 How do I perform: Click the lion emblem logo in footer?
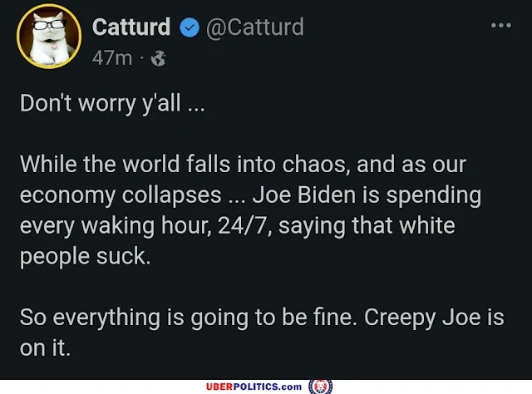[320, 387]
